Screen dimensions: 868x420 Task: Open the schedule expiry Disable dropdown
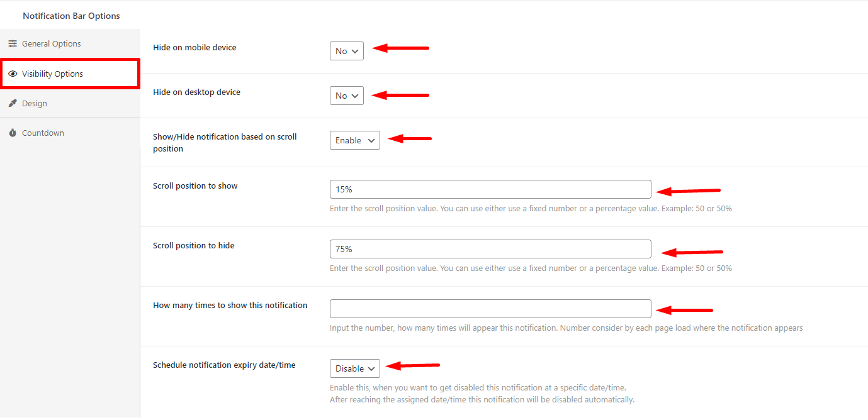(354, 368)
